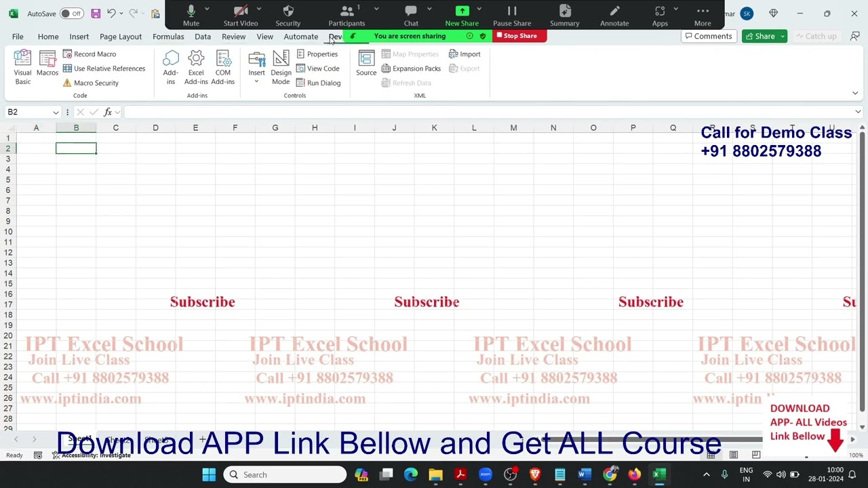Image resolution: width=868 pixels, height=488 pixels.
Task: Open the Data tab
Action: pos(203,37)
